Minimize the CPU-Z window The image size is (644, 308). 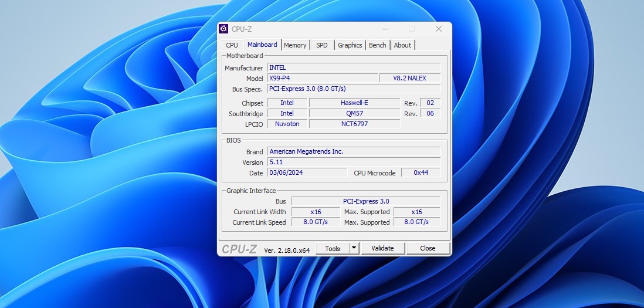[385, 29]
